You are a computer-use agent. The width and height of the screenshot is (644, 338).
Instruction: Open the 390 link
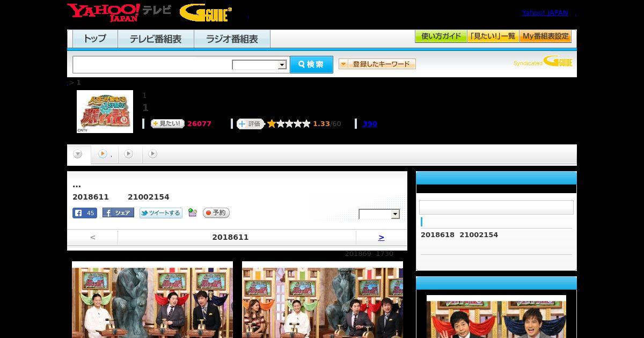pos(370,123)
